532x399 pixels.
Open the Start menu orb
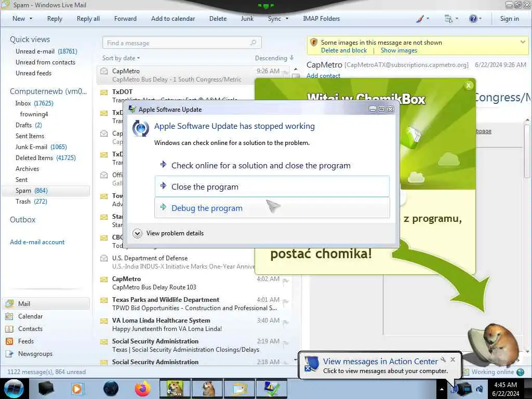(14, 389)
